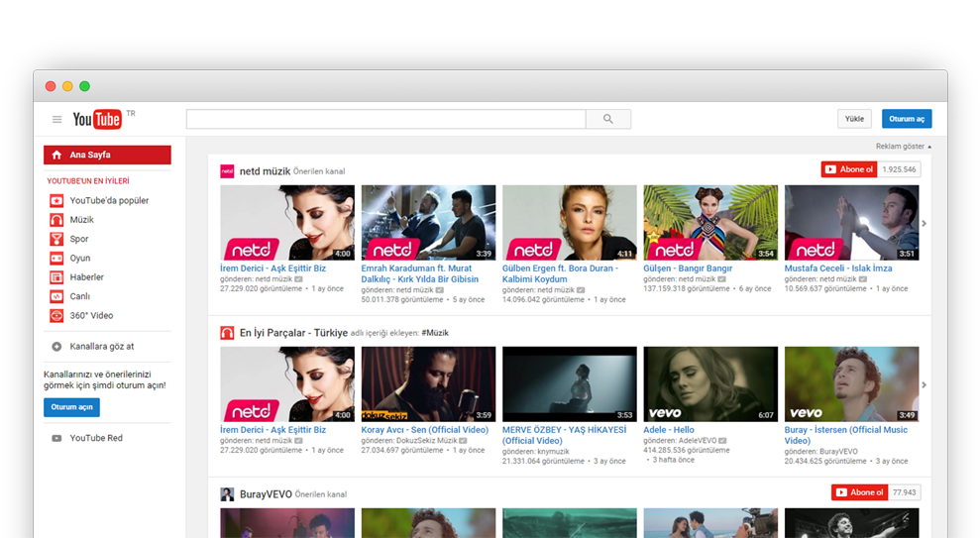Screen dimensions: 980x538
Task: Open the hamburger guide menu icon
Action: pyautogui.click(x=56, y=120)
